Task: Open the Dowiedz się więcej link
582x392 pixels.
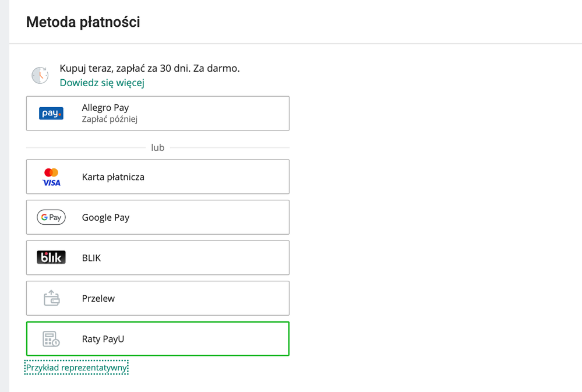Action: tap(102, 83)
